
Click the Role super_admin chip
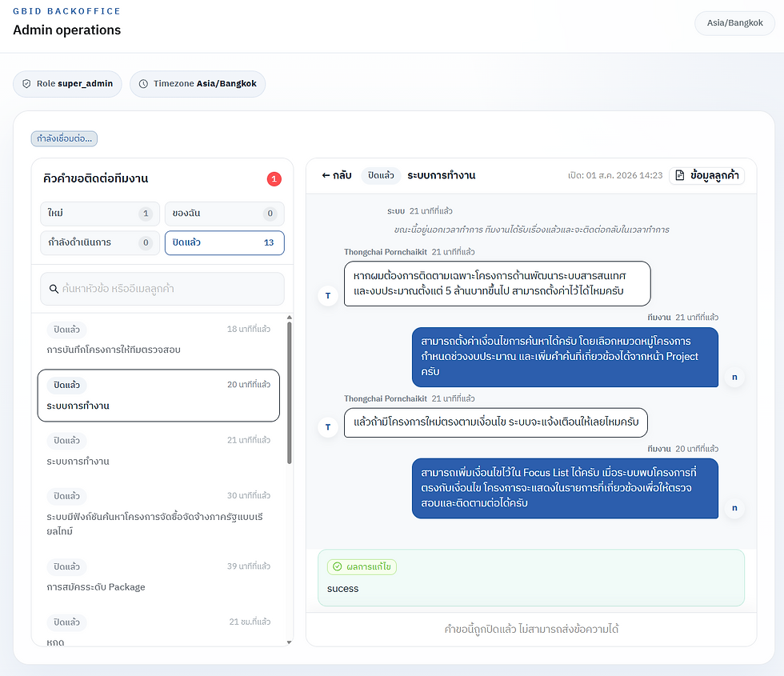tap(67, 84)
